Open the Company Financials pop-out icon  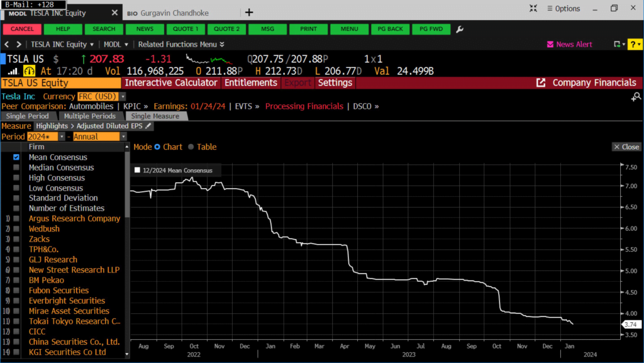coord(541,83)
